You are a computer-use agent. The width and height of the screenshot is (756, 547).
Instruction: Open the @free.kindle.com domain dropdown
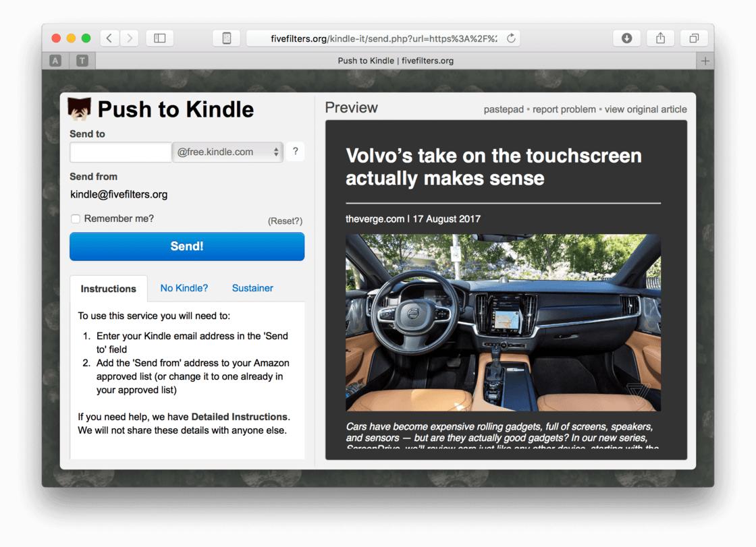pos(227,152)
